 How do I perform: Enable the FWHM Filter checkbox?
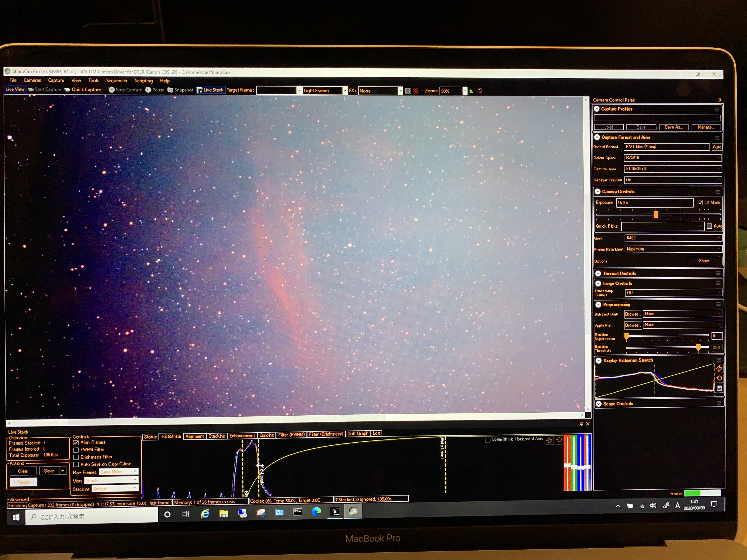coord(76,450)
